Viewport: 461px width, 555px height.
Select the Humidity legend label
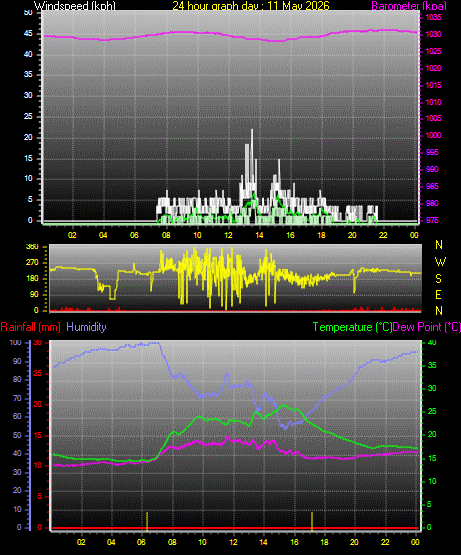(86, 327)
